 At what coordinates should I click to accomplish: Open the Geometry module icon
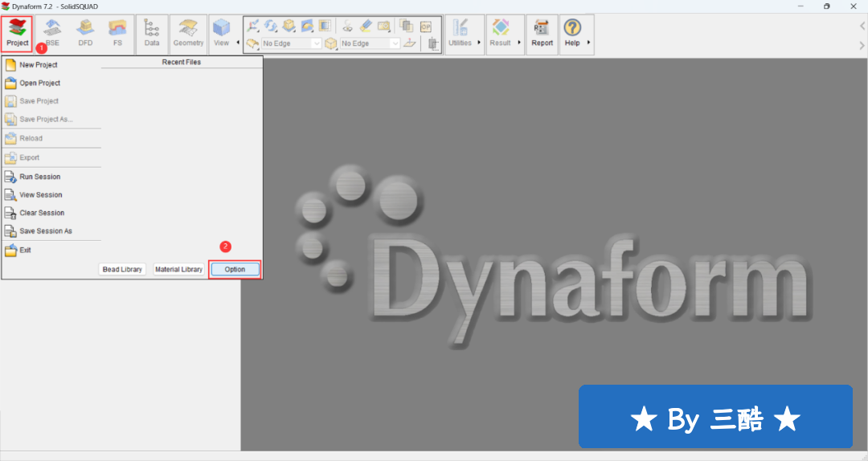[188, 34]
